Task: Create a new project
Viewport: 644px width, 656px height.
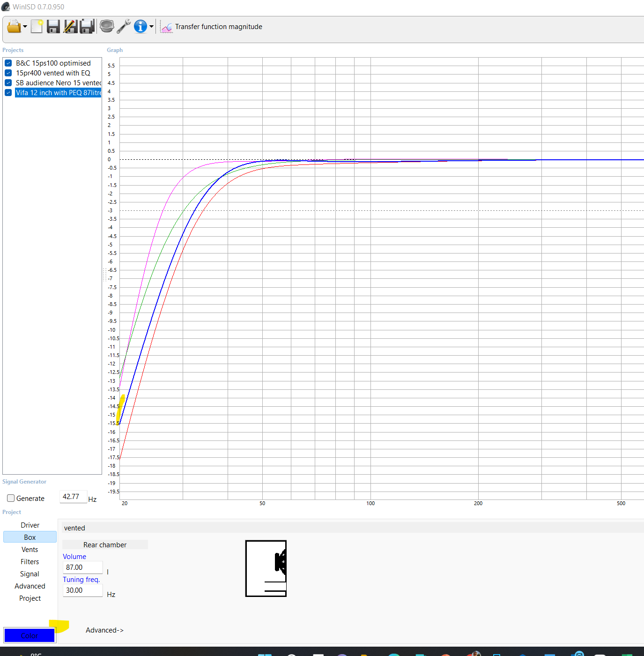Action: (x=37, y=26)
